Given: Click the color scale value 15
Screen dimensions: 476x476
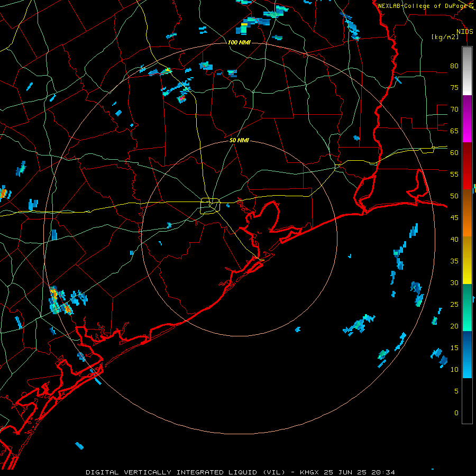Looking at the screenshot, I should point(454,347).
